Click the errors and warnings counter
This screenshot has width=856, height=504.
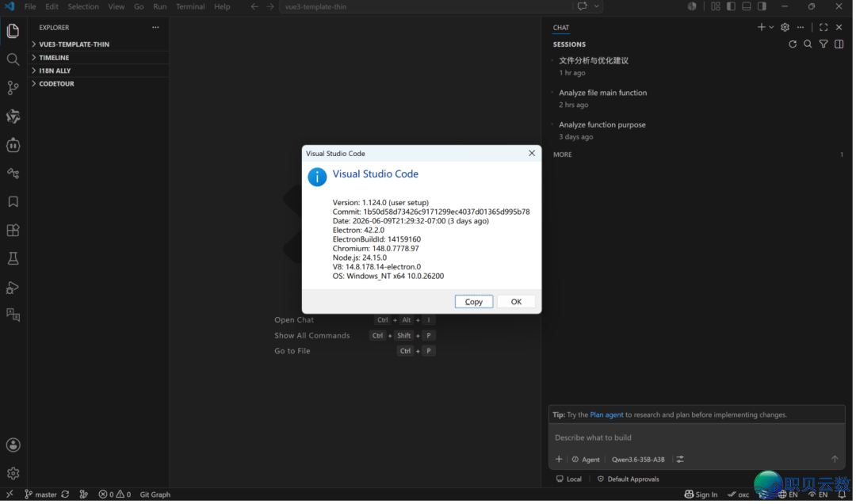click(x=115, y=496)
